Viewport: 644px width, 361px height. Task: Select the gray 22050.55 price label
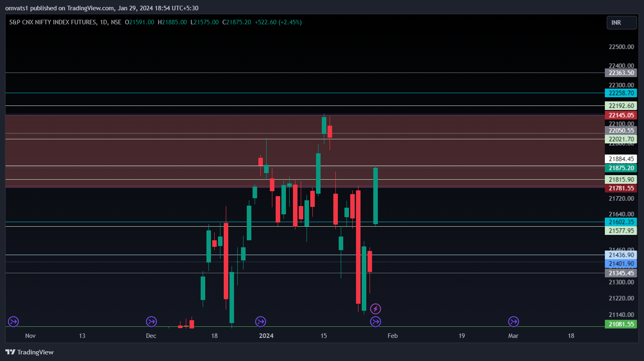pos(621,131)
